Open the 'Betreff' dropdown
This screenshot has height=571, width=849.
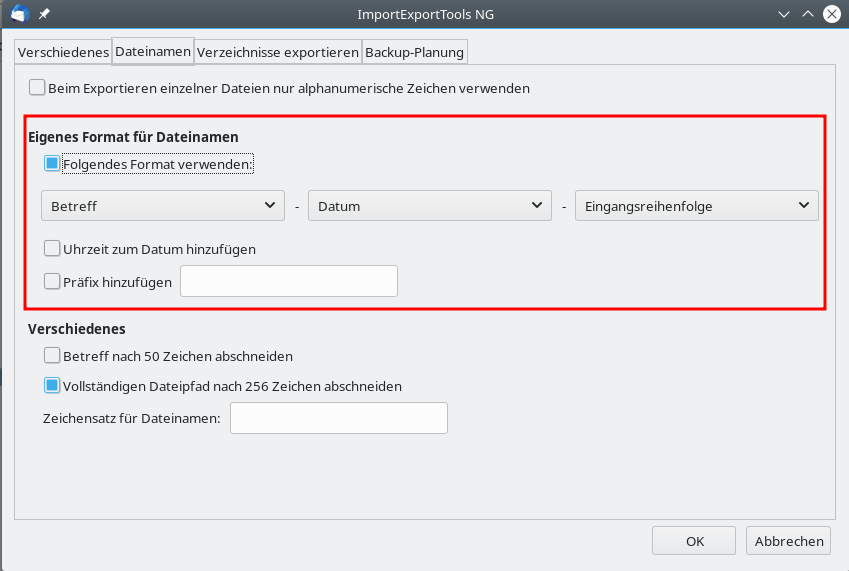161,206
